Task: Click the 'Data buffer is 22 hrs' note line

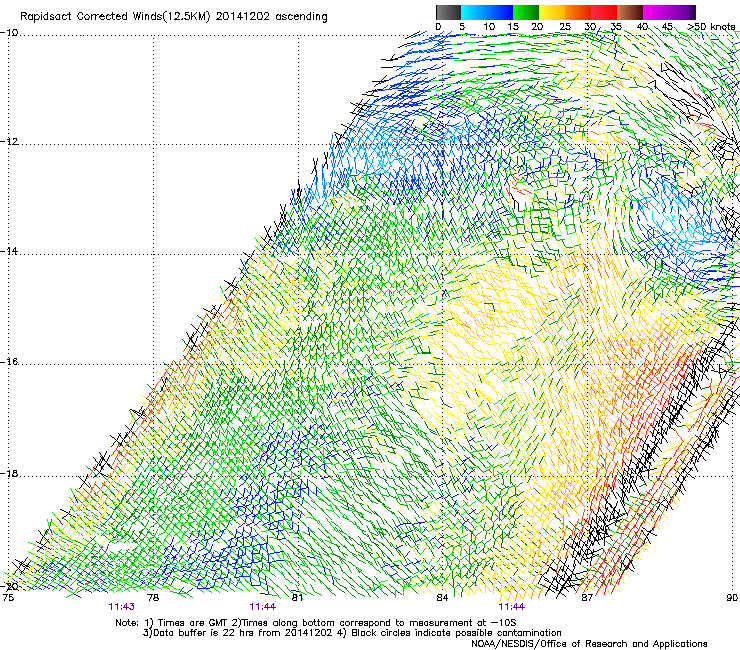Action: point(353,633)
